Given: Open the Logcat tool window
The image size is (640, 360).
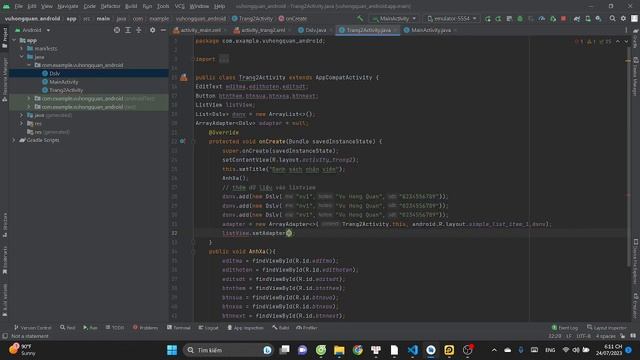Looking at the screenshot, I should (x=209, y=328).
